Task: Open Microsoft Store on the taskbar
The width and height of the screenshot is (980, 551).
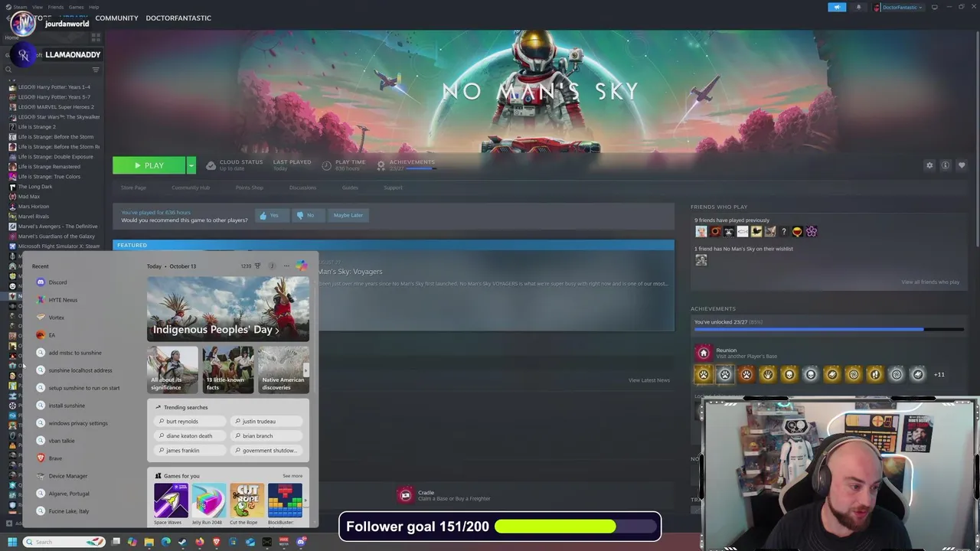Action: [x=233, y=542]
